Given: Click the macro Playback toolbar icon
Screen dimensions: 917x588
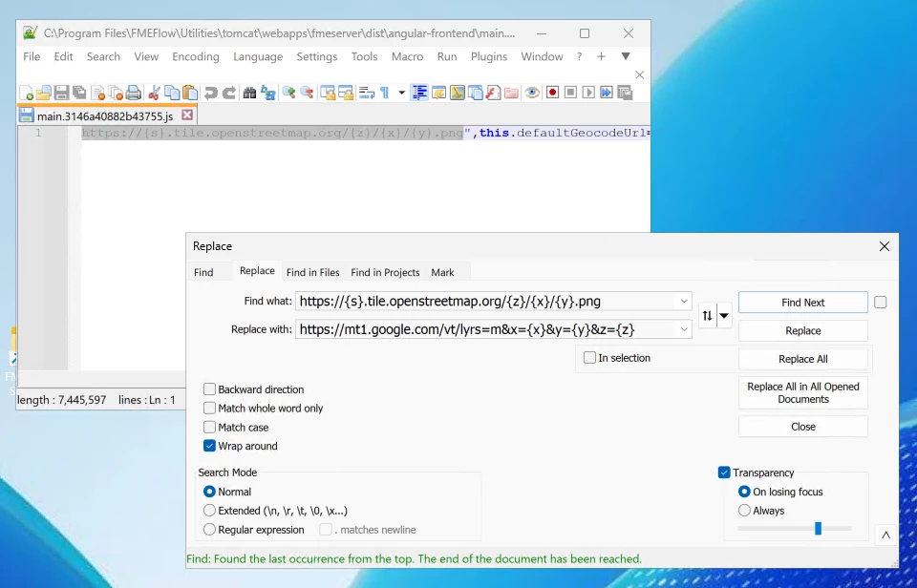Looking at the screenshot, I should (x=588, y=93).
